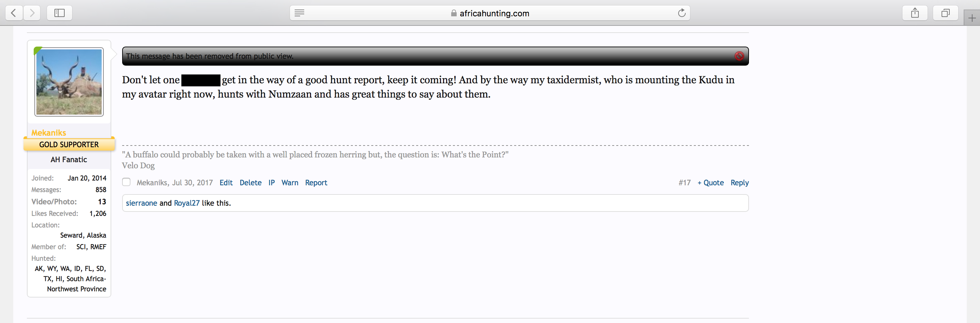Image resolution: width=980 pixels, height=323 pixels.
Task: Open Reader view icon in address bar
Action: coord(299,13)
